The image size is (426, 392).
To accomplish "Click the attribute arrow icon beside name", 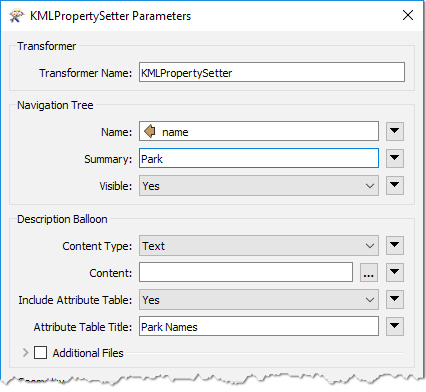I will (x=150, y=131).
